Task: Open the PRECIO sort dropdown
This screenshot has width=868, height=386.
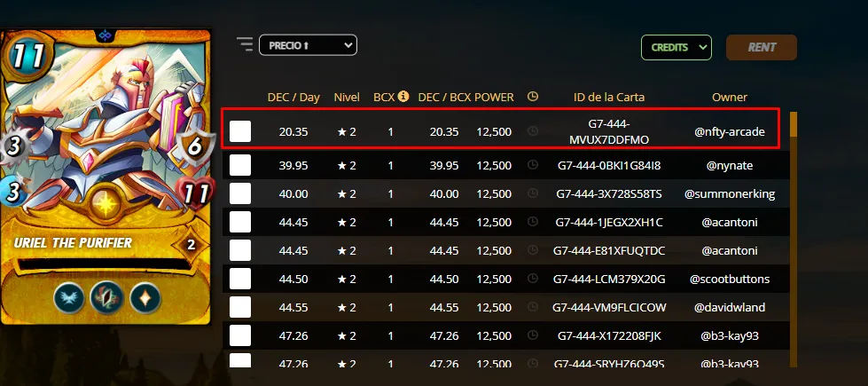Action: coord(308,45)
